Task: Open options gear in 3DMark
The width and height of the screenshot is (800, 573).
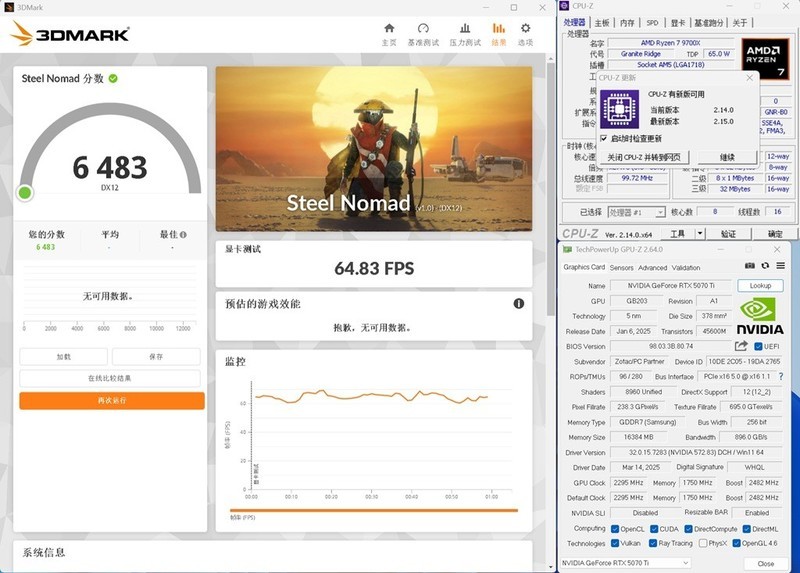Action: (526, 34)
